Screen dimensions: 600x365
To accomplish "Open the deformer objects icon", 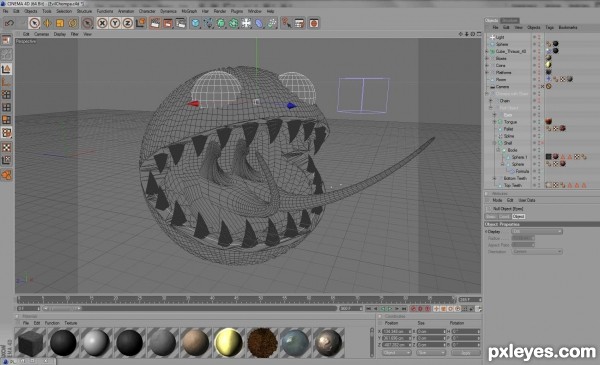I will pyautogui.click(x=259, y=23).
